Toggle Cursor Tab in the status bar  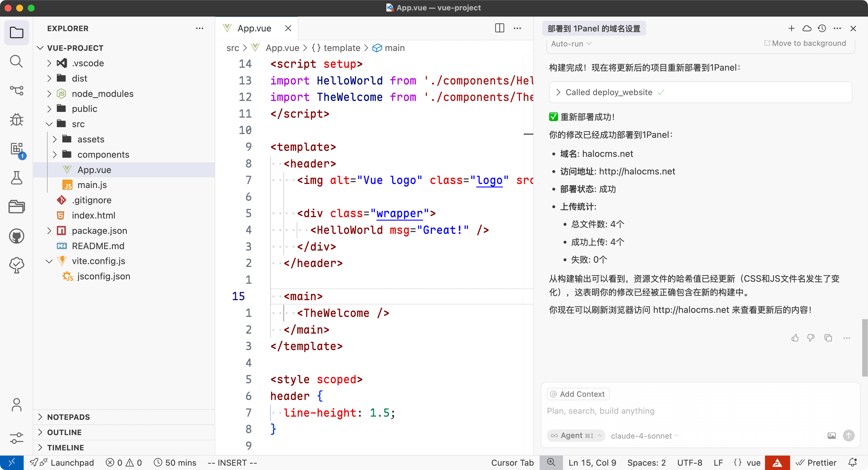tap(512, 463)
